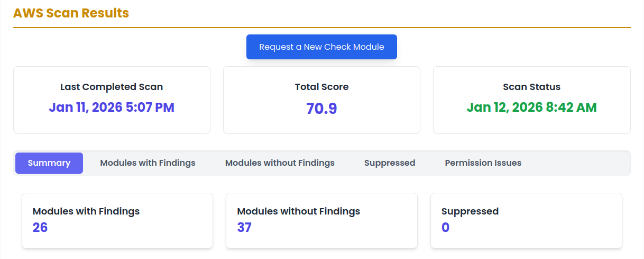Switch to the Modules with Findings tab
The width and height of the screenshot is (644, 259).
[x=148, y=163]
